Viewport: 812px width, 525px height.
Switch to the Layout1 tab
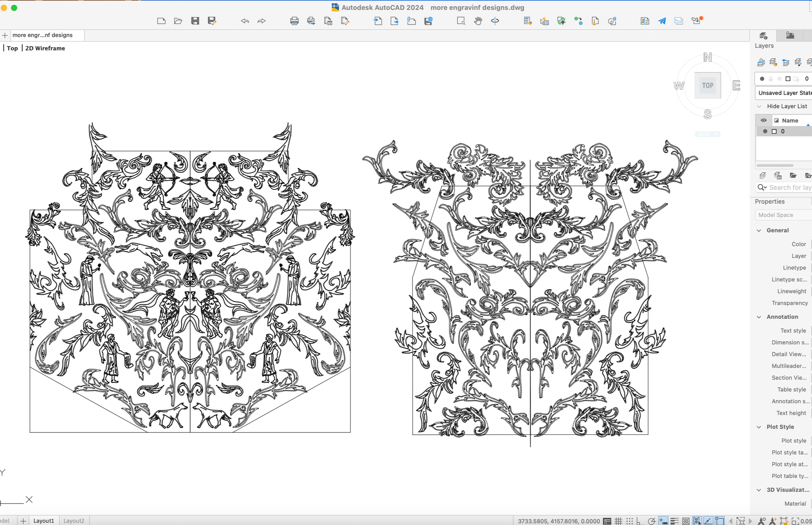tap(43, 521)
